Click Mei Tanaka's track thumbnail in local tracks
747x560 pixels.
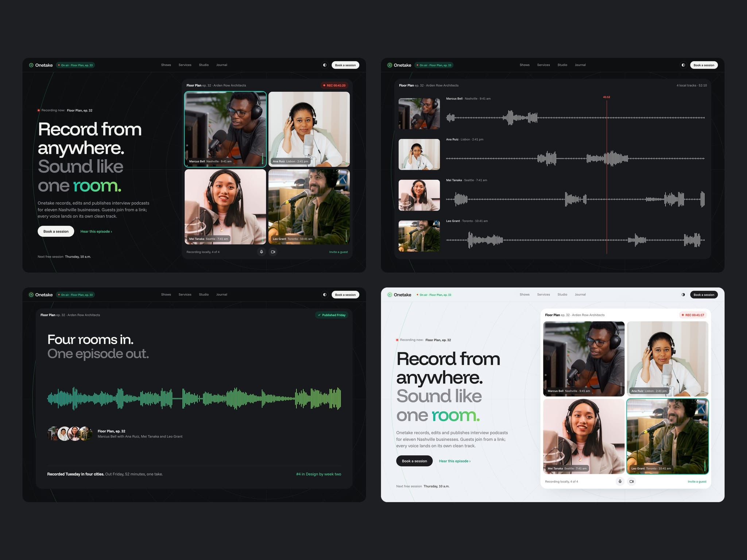[419, 195]
